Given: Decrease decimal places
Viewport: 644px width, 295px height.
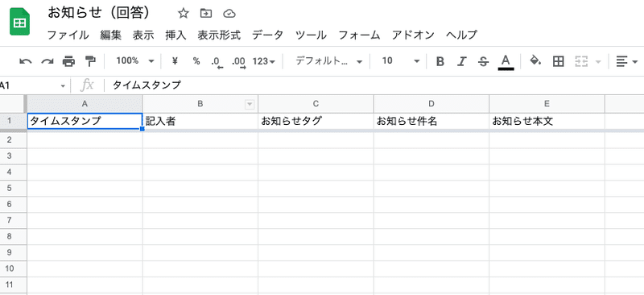Looking at the screenshot, I should click(x=217, y=62).
